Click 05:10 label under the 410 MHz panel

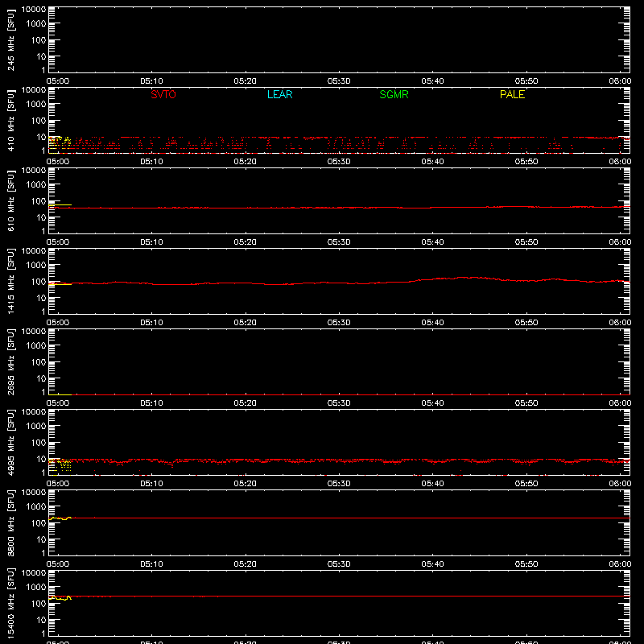pyautogui.click(x=151, y=162)
